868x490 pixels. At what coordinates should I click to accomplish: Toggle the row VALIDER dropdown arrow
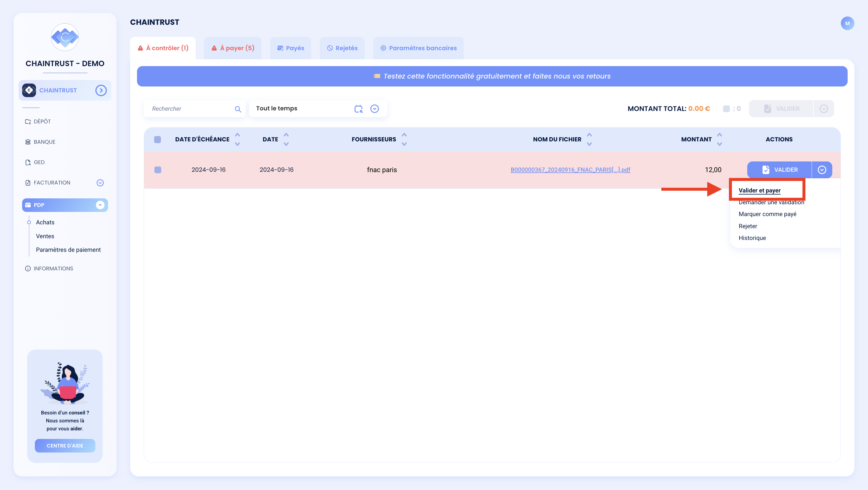pos(822,170)
